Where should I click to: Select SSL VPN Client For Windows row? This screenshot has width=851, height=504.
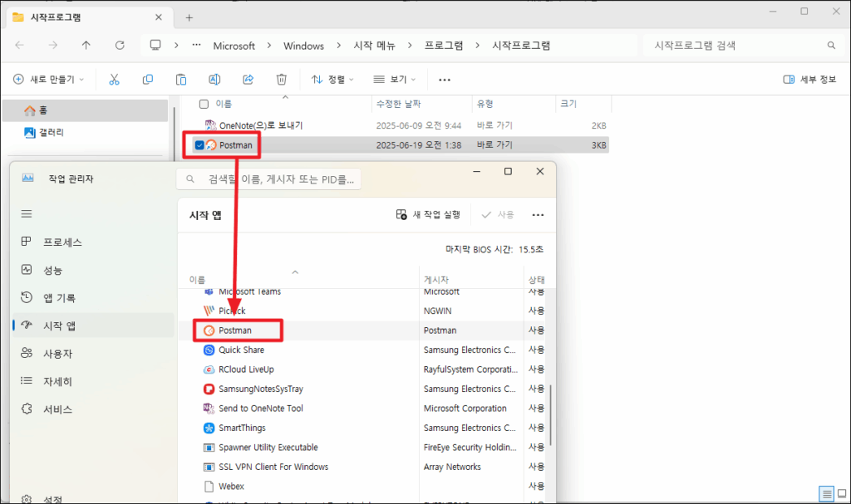[364, 467]
